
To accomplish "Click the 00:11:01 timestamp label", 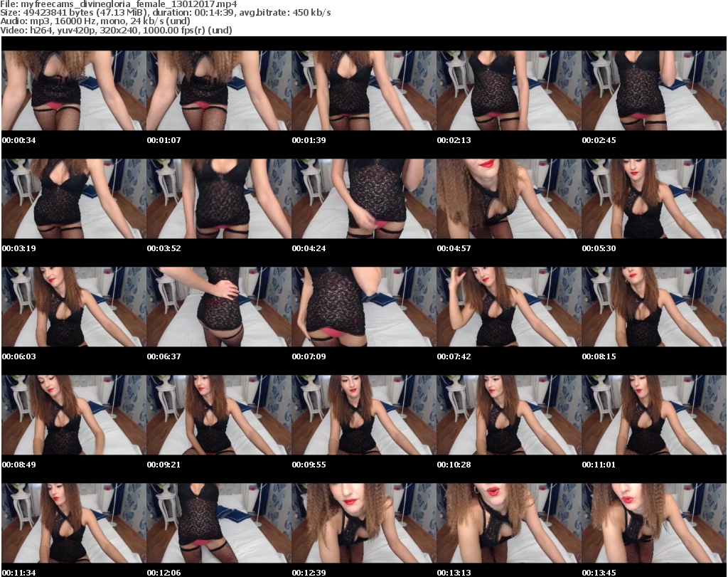I will tap(599, 465).
